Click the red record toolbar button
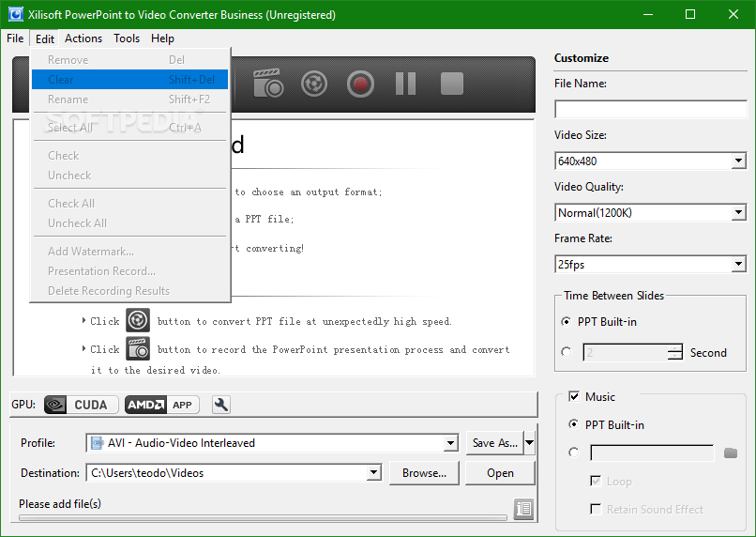Image resolution: width=756 pixels, height=537 pixels. click(x=360, y=84)
